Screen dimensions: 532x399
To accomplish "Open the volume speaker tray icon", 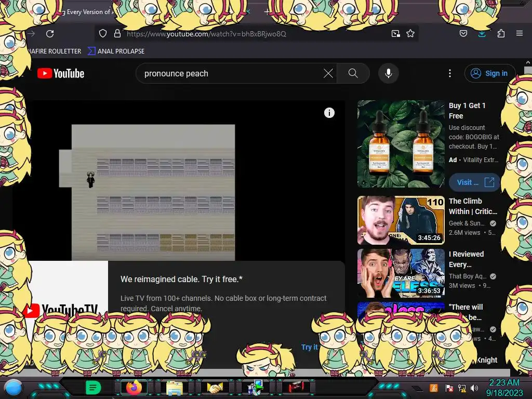I will (474, 388).
